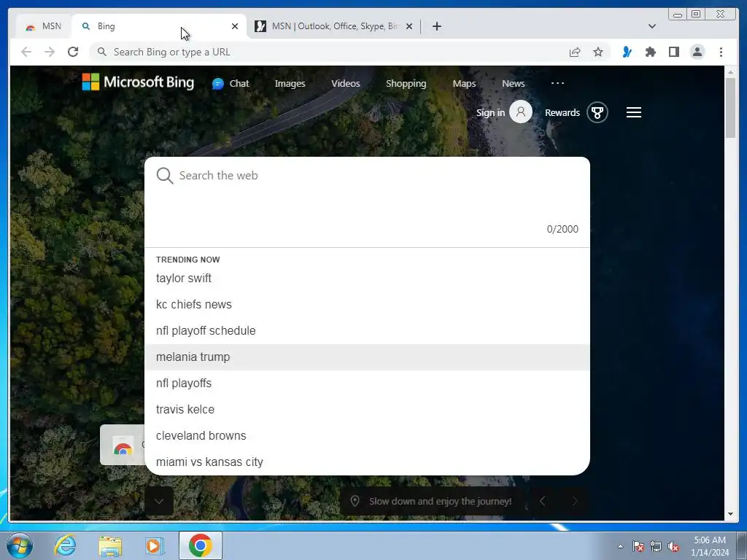Bookmark this tab with the star icon
Screen dimensions: 747x560
(598, 52)
